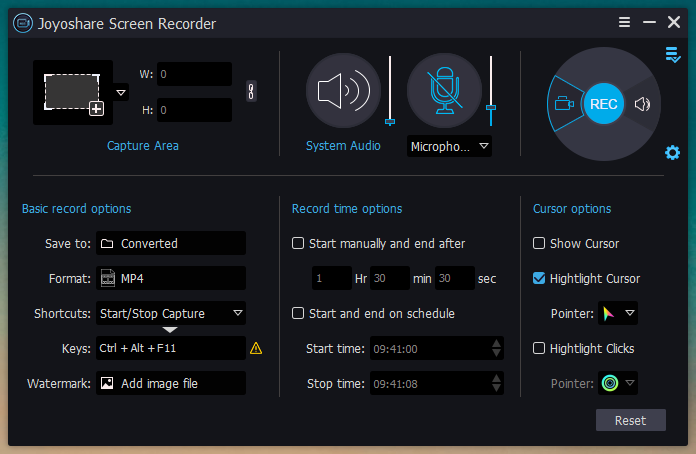Screen dimensions: 696x454
Task: Enable Start and end on schedule checkbox
Action: click(x=298, y=313)
